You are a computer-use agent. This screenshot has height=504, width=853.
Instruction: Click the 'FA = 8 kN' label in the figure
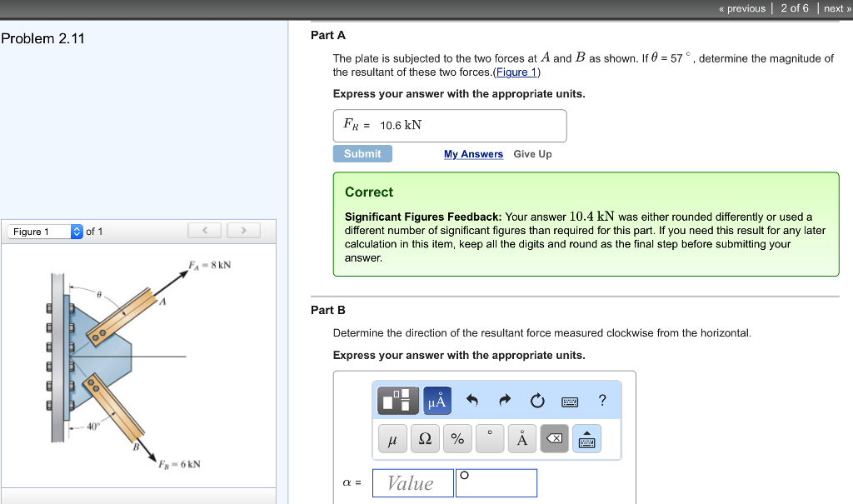(x=209, y=265)
